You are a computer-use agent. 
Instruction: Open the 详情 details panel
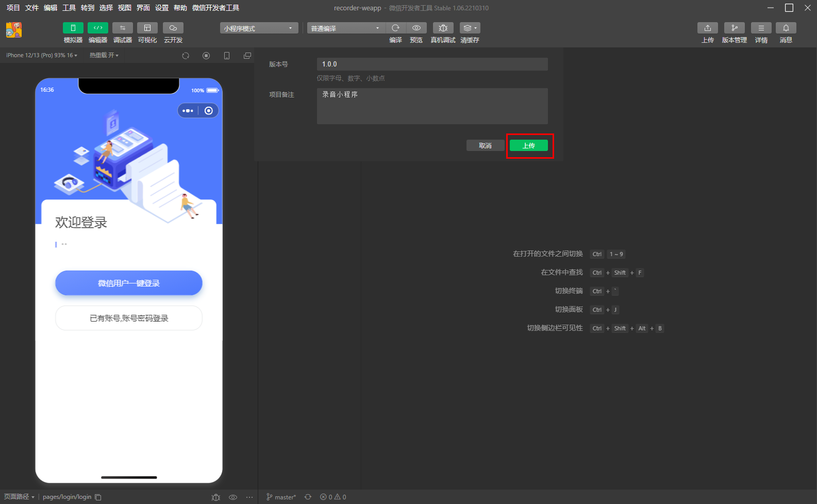761,28
